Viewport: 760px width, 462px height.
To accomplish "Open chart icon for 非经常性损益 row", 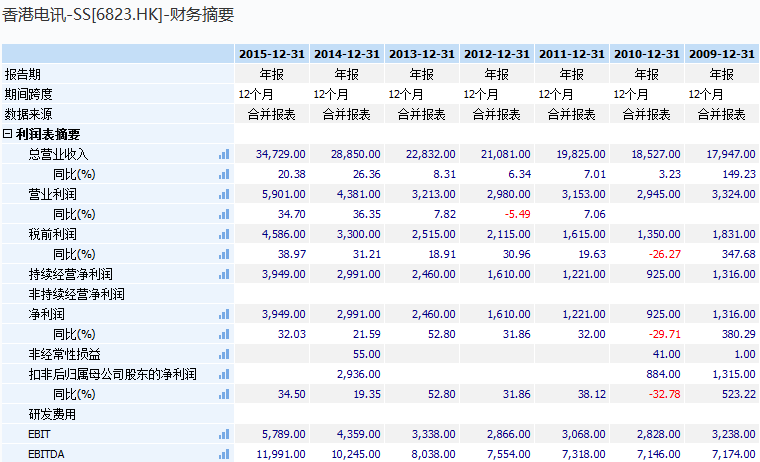I will (x=224, y=354).
